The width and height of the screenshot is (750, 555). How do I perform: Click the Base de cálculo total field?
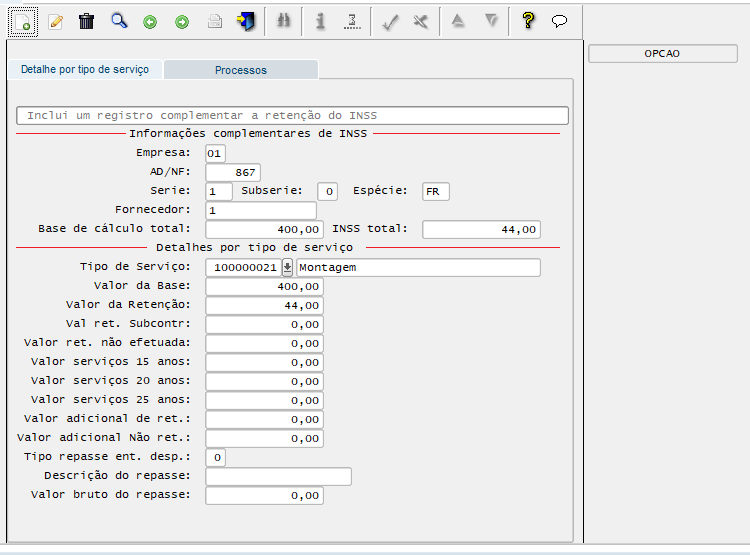click(x=265, y=230)
